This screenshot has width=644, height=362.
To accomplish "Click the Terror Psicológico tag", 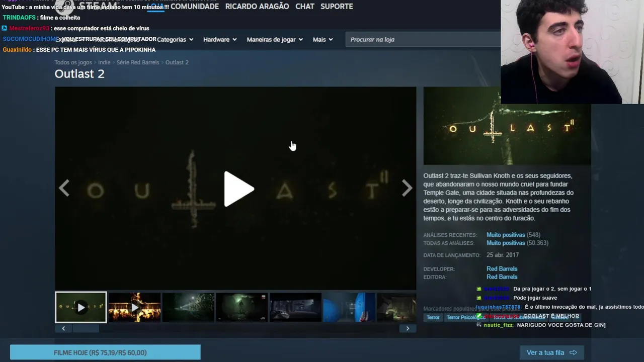I will pyautogui.click(x=465, y=317).
